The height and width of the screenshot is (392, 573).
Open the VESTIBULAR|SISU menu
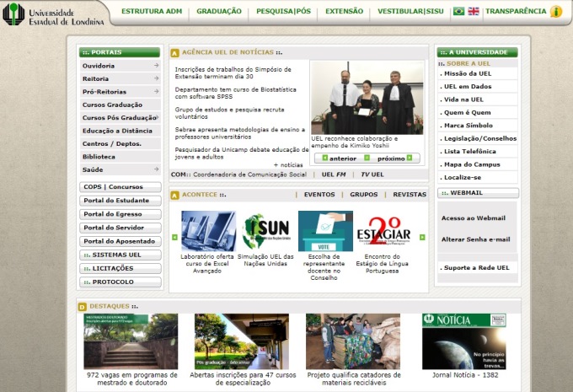410,11
